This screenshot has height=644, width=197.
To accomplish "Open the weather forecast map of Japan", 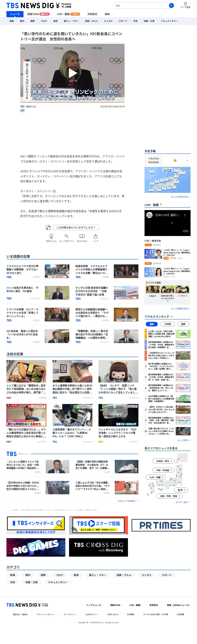I will click(168, 180).
